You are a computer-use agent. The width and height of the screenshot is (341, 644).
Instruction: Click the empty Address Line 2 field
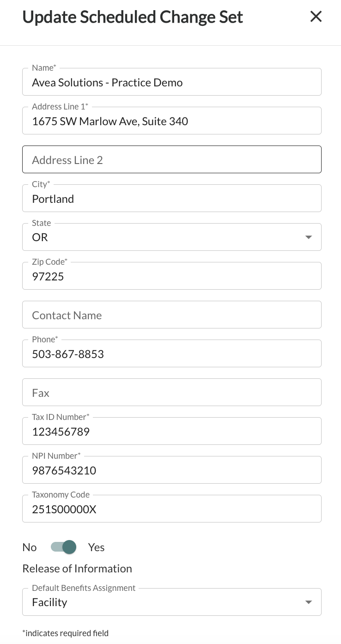tap(172, 160)
